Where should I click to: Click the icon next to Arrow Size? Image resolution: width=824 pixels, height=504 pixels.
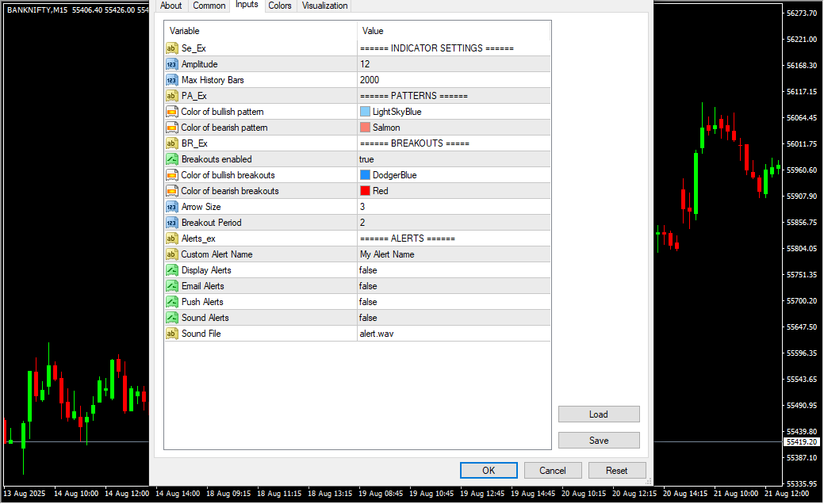tap(171, 207)
